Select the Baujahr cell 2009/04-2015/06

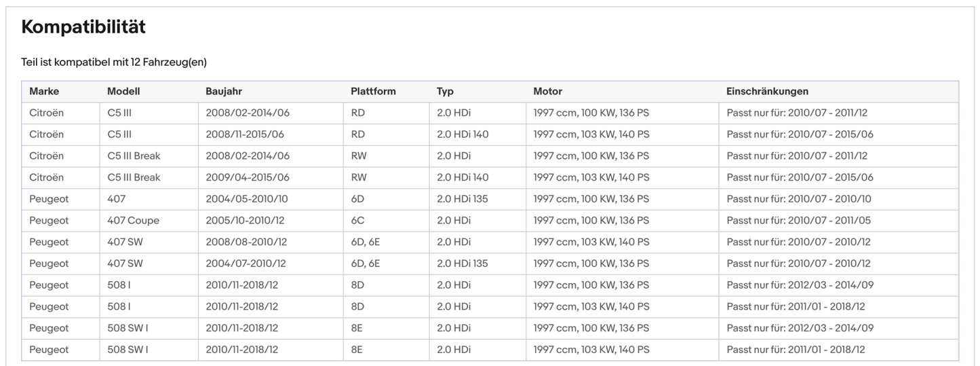tap(248, 177)
